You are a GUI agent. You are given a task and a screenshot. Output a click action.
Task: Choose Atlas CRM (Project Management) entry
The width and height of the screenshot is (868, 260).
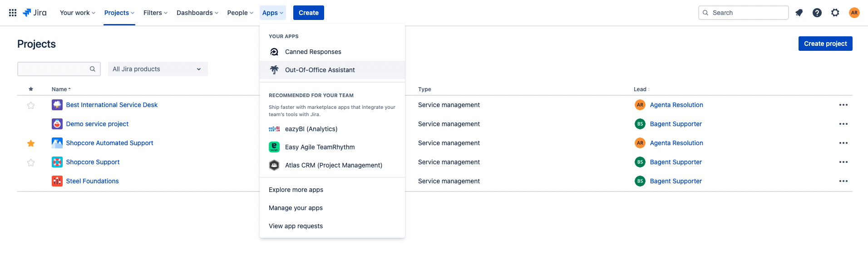pos(332,165)
